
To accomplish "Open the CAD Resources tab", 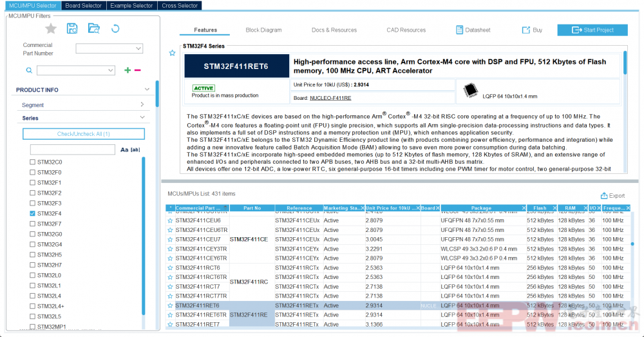I will coord(406,30).
